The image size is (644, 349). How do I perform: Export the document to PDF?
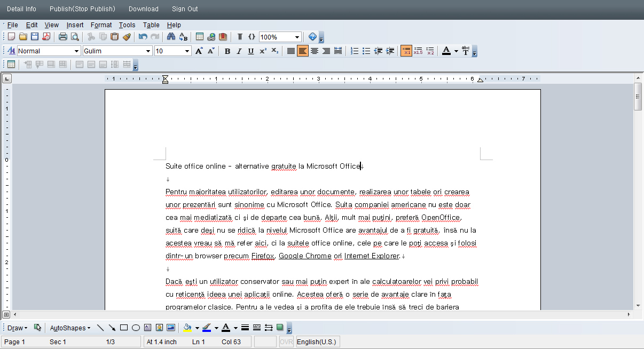pyautogui.click(x=46, y=37)
